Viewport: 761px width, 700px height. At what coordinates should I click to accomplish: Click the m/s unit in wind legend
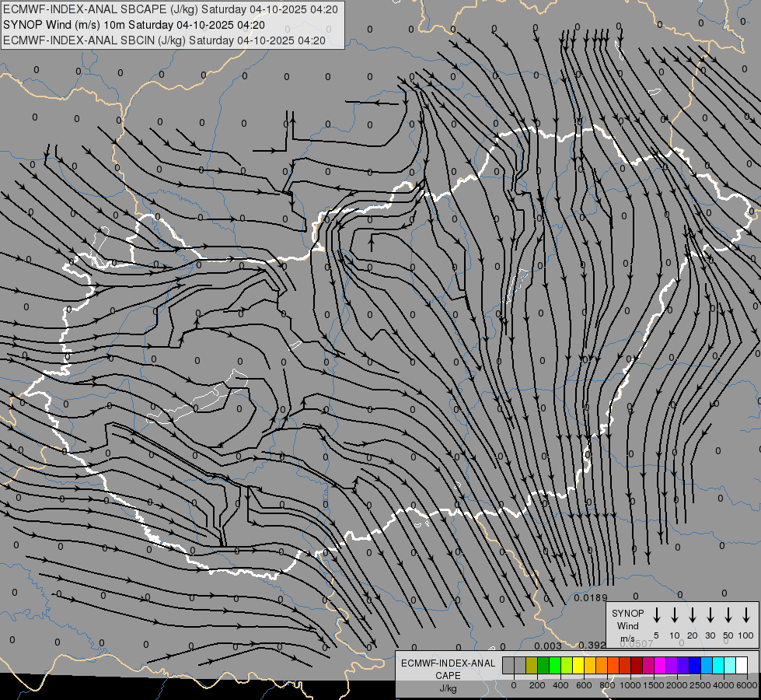[x=627, y=639]
